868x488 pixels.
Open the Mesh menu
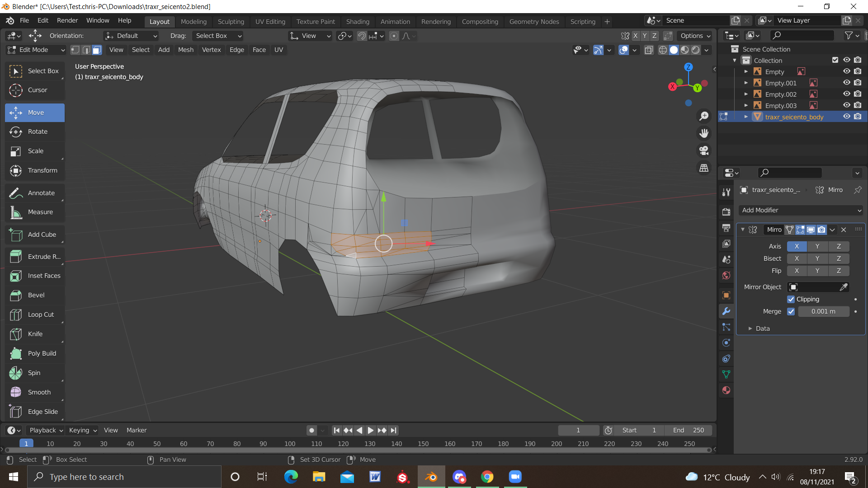[185, 50]
